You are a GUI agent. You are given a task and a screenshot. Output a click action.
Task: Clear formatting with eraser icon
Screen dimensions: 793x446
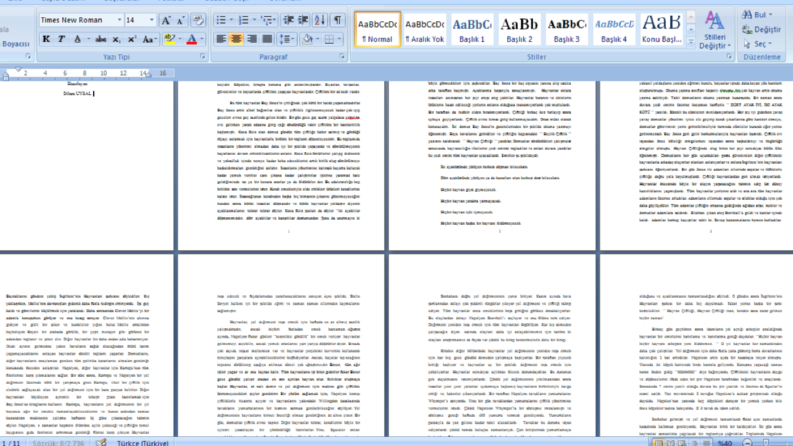click(x=198, y=20)
